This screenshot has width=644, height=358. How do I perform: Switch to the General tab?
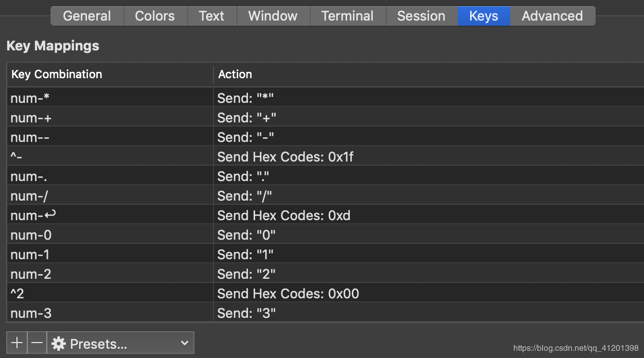87,16
